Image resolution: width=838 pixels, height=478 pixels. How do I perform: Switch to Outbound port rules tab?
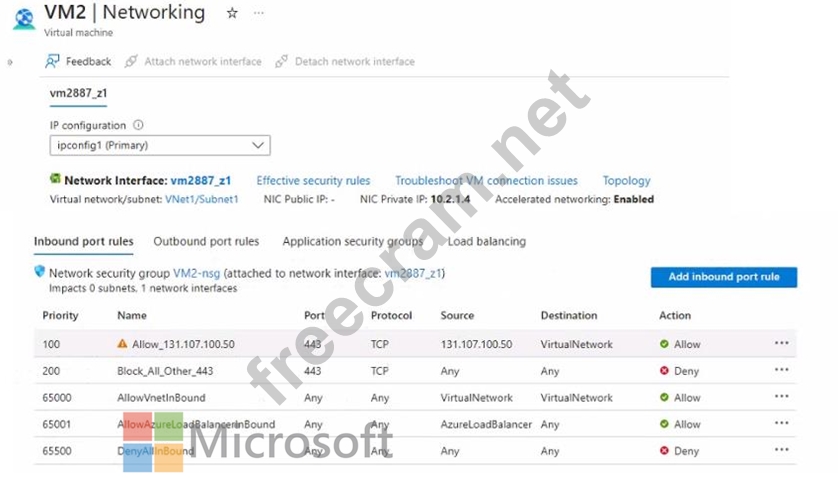tap(206, 242)
